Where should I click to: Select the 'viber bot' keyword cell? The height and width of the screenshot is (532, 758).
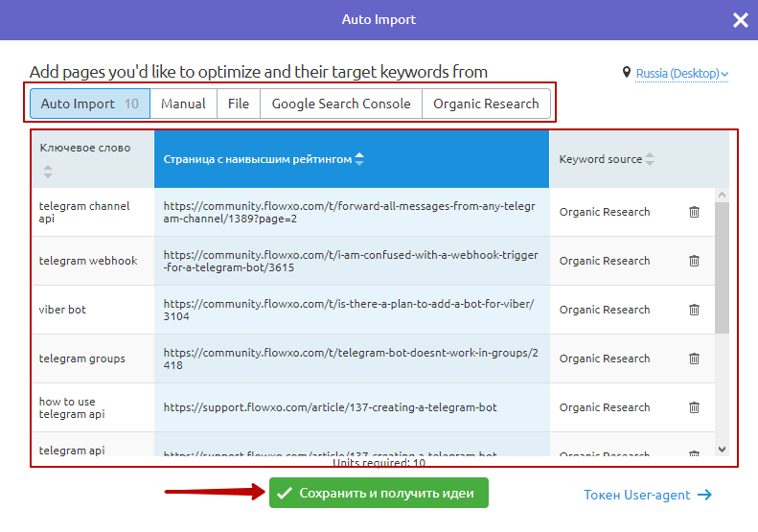click(93, 310)
